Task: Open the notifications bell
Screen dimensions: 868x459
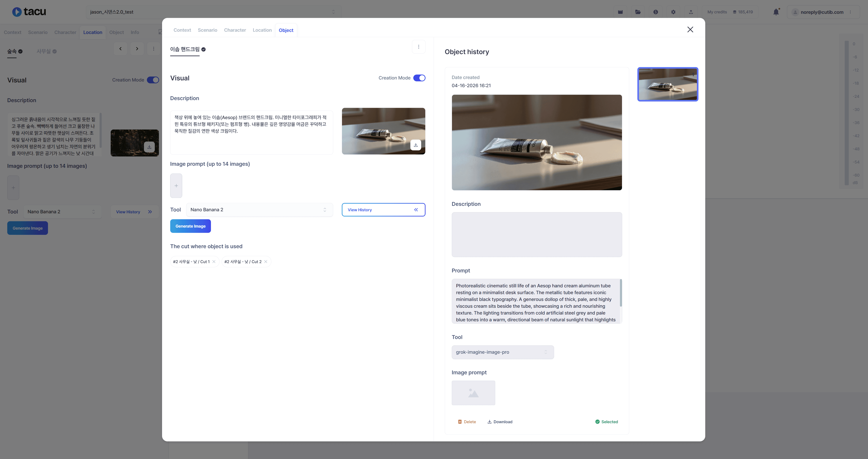Action: tap(776, 12)
